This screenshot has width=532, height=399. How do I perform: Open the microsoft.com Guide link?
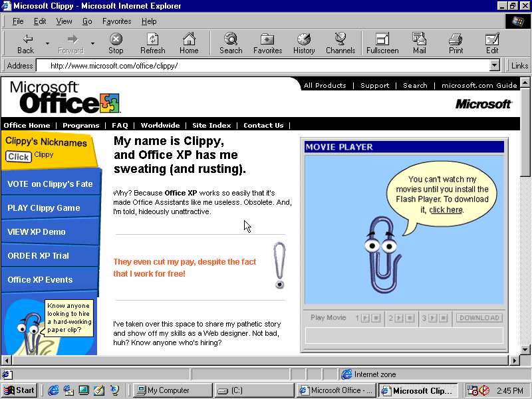coord(479,86)
